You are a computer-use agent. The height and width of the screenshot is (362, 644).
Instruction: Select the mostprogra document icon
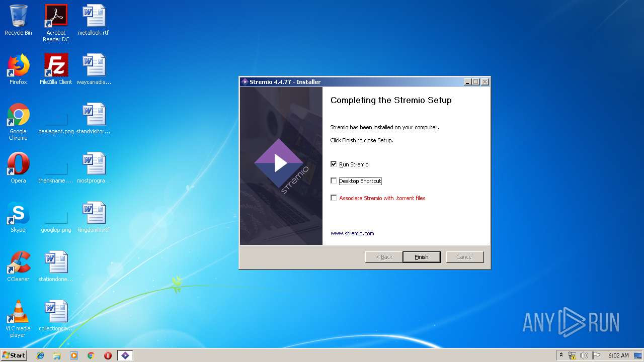[x=94, y=168]
